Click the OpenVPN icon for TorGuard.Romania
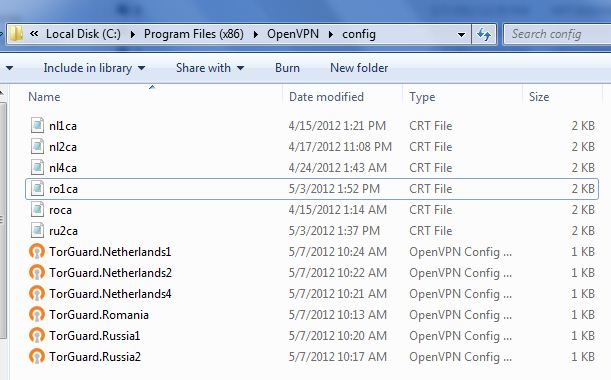The width and height of the screenshot is (611, 380). coord(37,315)
